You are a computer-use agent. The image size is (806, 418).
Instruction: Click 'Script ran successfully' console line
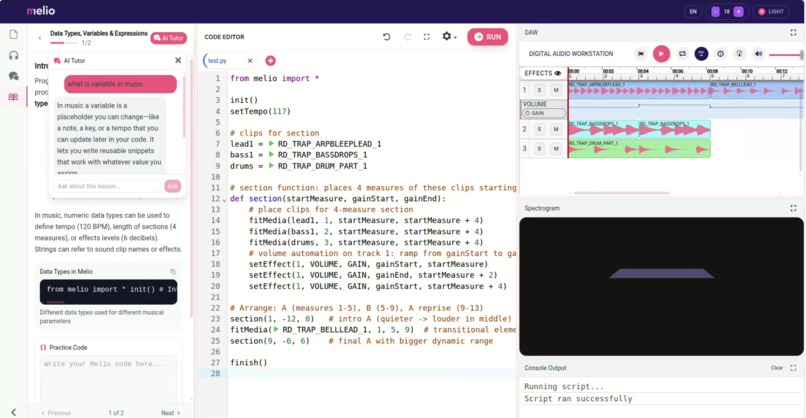578,398
